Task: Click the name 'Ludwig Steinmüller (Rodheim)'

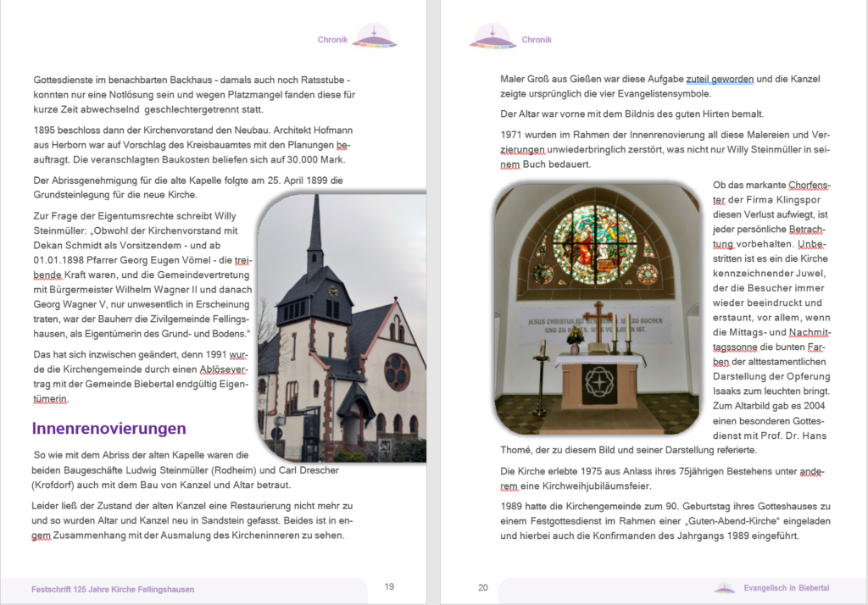Action: coord(190,470)
